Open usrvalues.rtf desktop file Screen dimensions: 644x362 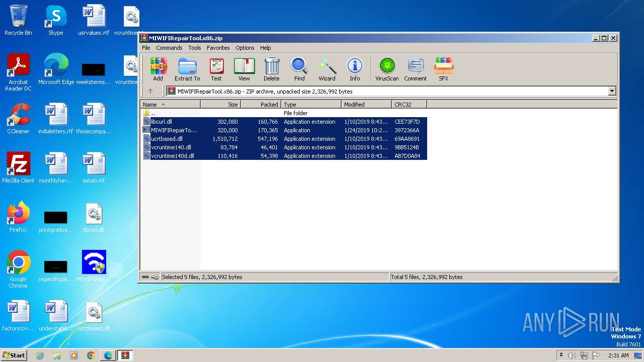click(x=94, y=20)
